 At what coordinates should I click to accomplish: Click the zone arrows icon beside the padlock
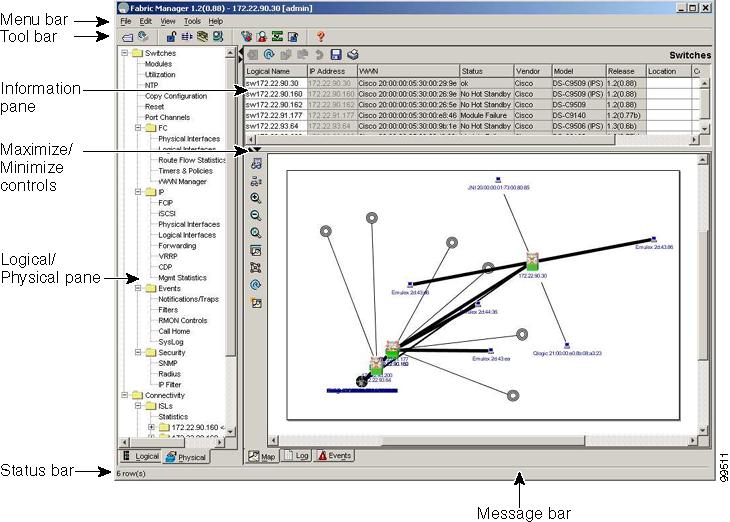(187, 36)
